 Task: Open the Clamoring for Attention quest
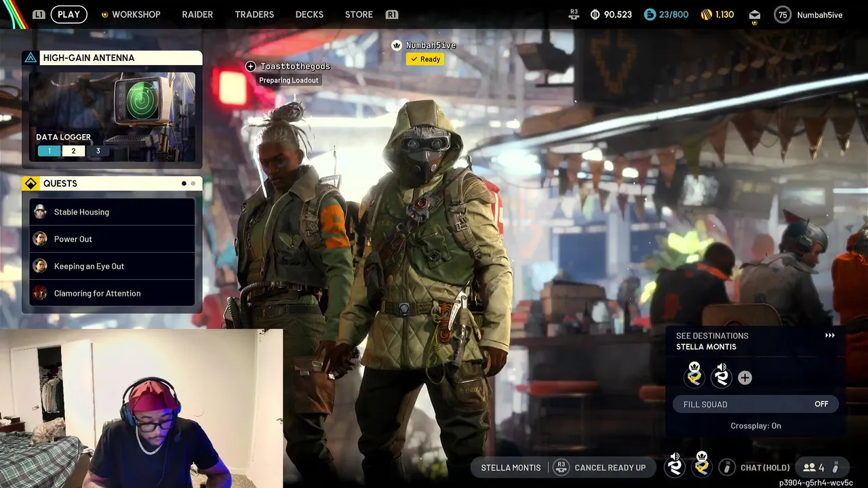coord(112,293)
